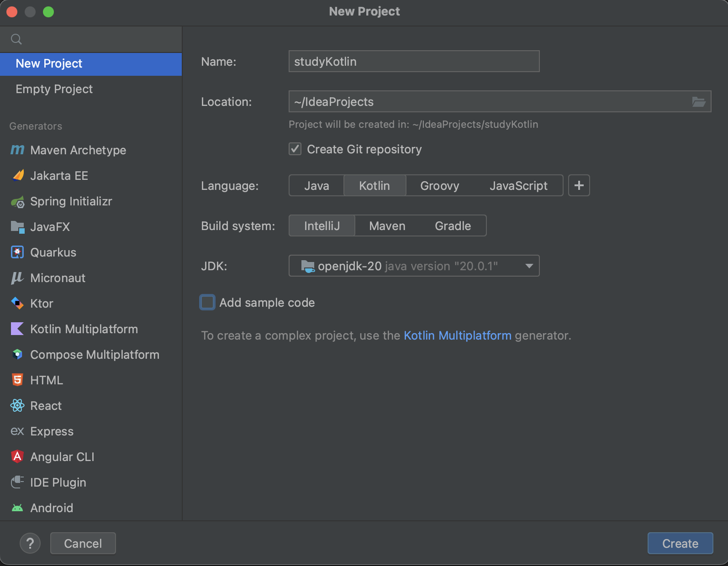
Task: Open help with question mark button
Action: [x=30, y=543]
